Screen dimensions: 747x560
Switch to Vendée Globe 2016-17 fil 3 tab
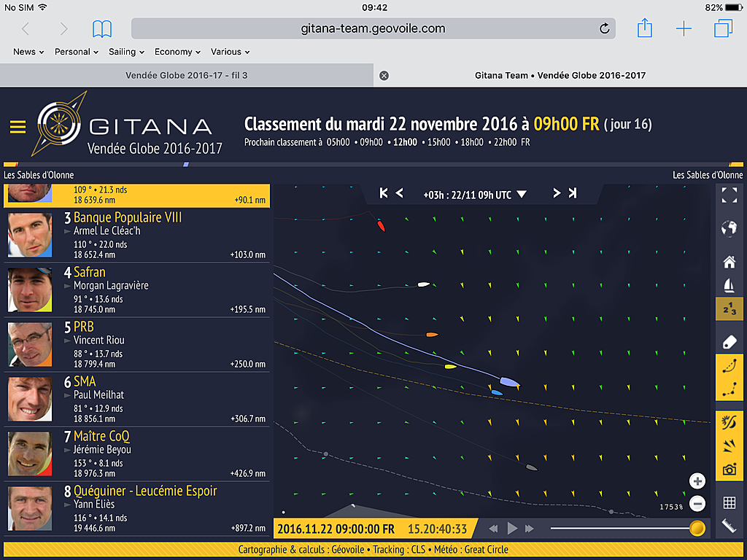point(186,75)
